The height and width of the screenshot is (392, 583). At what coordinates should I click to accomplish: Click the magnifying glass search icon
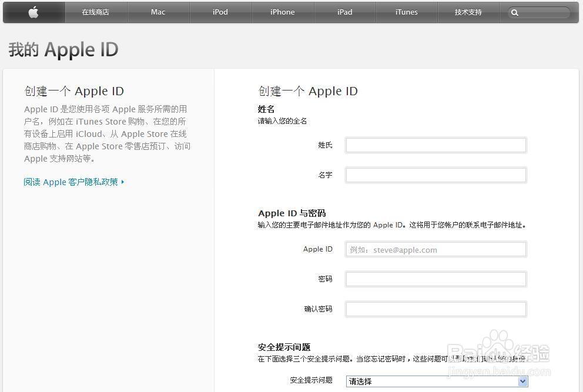click(x=515, y=12)
